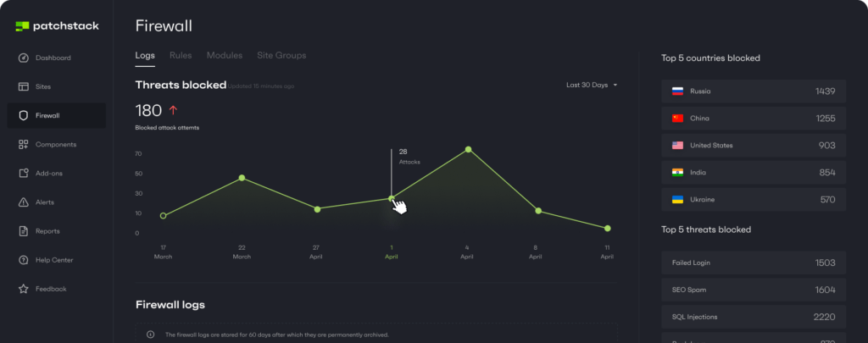Click the Russia country row
868x343 pixels.
pyautogui.click(x=753, y=91)
